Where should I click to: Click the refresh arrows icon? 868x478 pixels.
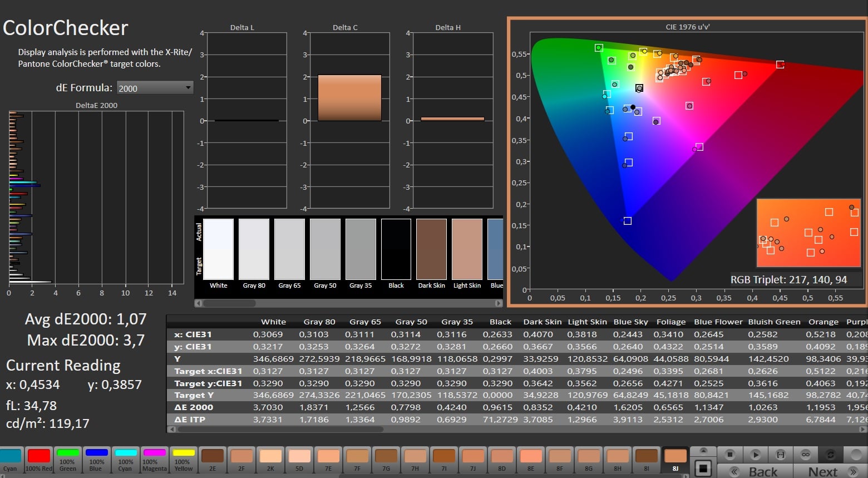click(830, 455)
